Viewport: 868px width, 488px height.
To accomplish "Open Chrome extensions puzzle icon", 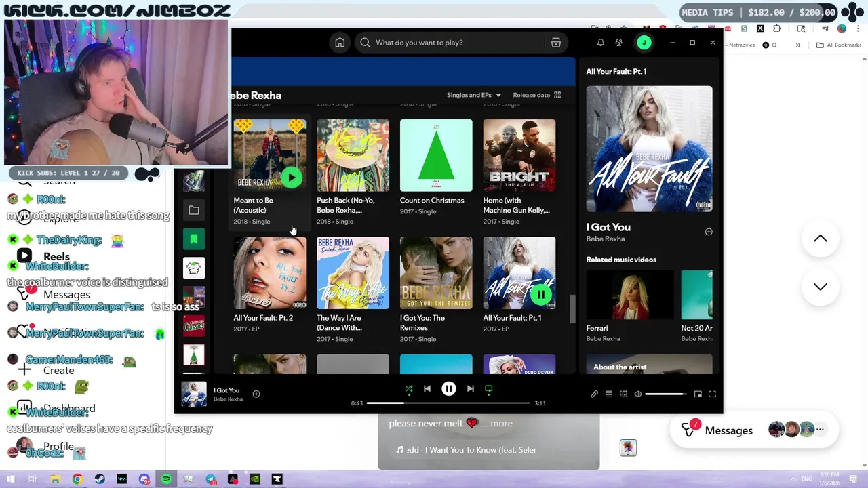I will [777, 28].
